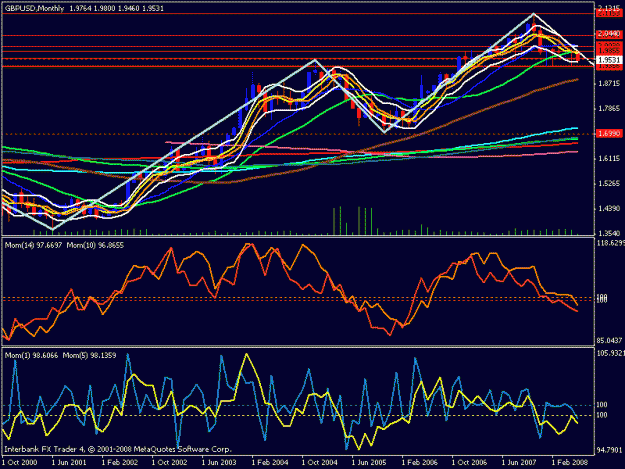Click the 1.6115 price axis value
The image size is (625, 469).
tap(609, 159)
